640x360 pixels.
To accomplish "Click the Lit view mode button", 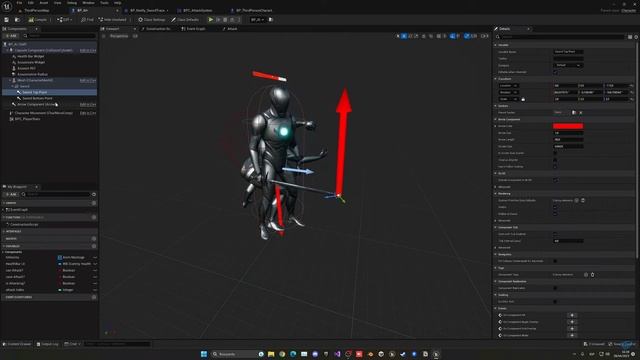I will (135, 36).
